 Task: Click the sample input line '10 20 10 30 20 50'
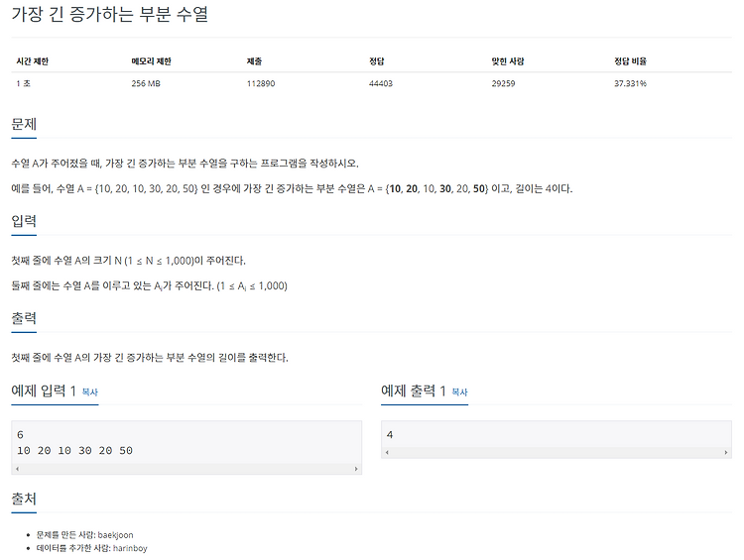coord(74,450)
